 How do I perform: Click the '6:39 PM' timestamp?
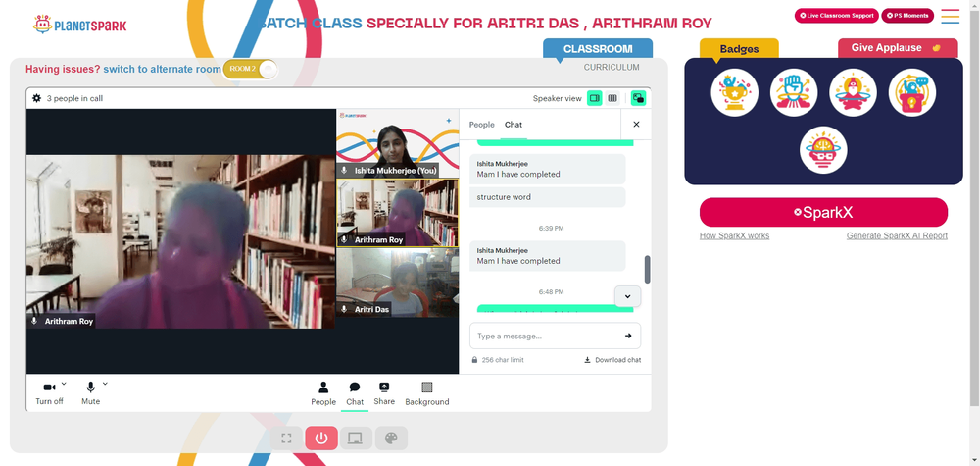[x=551, y=229]
